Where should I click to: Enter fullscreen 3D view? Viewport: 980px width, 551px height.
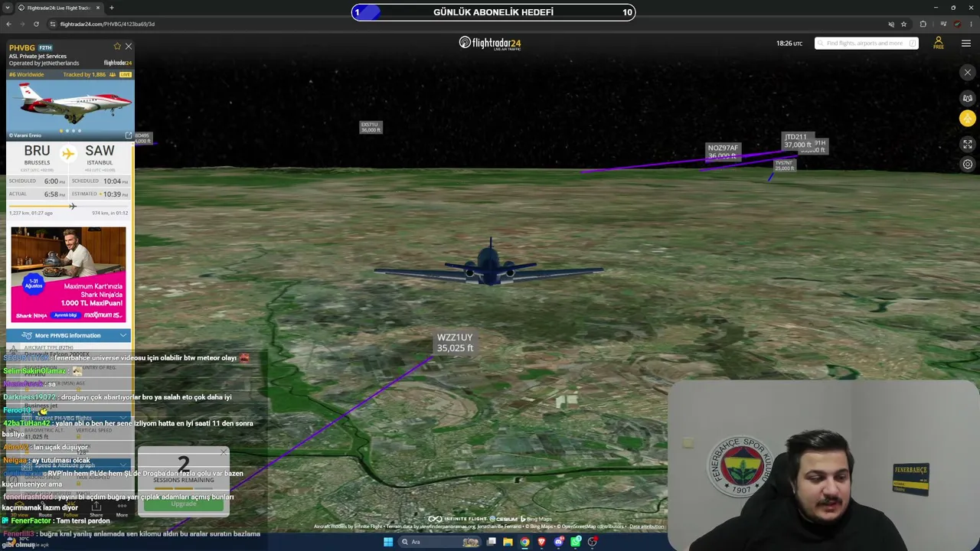(968, 144)
